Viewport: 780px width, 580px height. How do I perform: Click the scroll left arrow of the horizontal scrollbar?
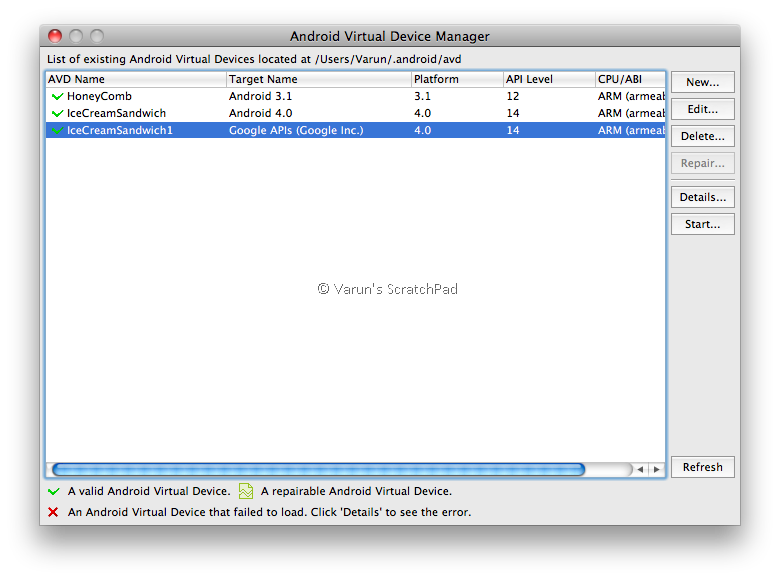[x=641, y=469]
